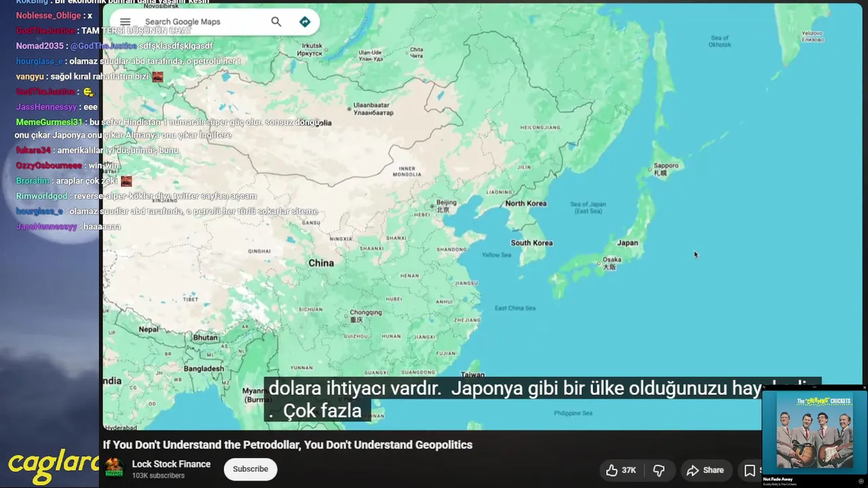Click the thumbs-down dislike icon

click(658, 470)
